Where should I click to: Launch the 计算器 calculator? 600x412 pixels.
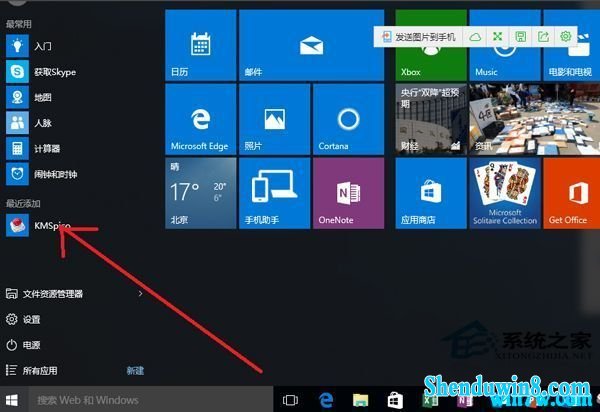coord(33,148)
